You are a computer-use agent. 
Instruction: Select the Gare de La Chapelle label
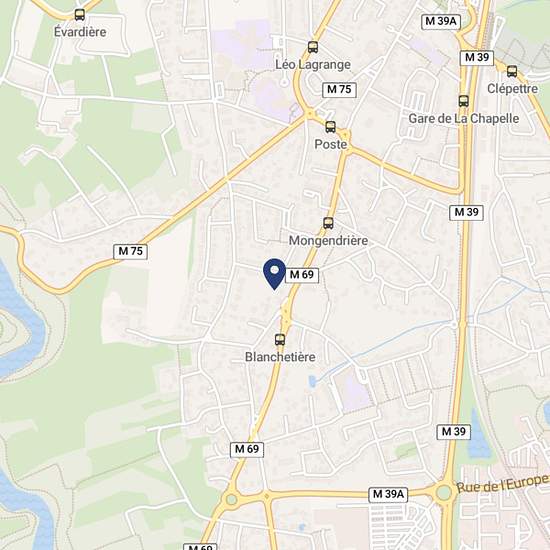pyautogui.click(x=464, y=119)
